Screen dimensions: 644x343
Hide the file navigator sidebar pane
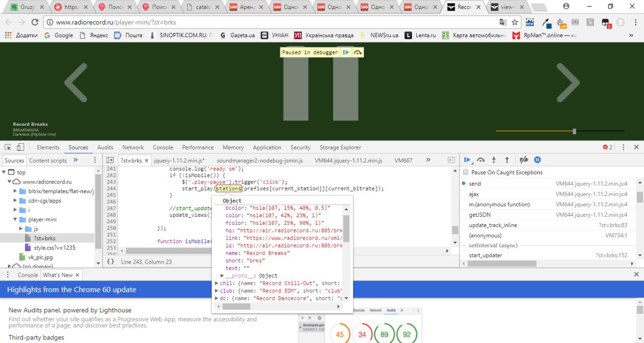110,160
